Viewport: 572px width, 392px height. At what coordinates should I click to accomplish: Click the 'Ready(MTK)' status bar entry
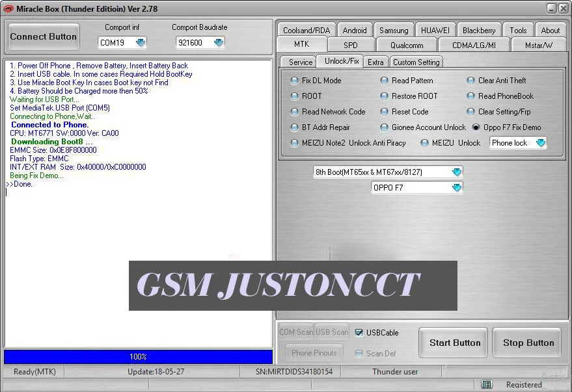click(34, 372)
